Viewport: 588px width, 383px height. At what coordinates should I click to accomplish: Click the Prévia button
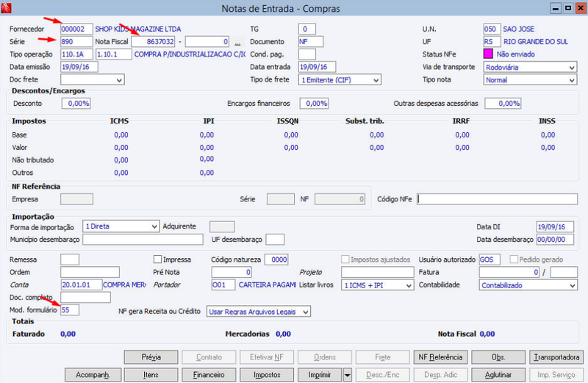click(x=151, y=357)
